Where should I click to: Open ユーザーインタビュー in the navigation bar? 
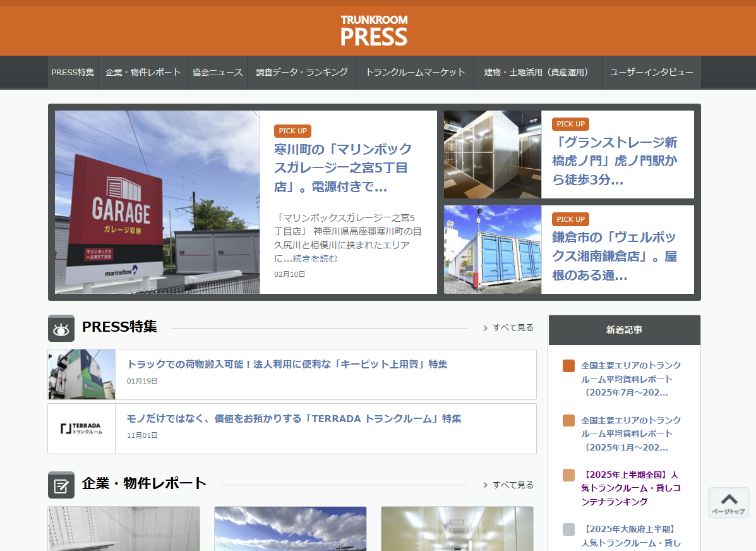pyautogui.click(x=651, y=73)
